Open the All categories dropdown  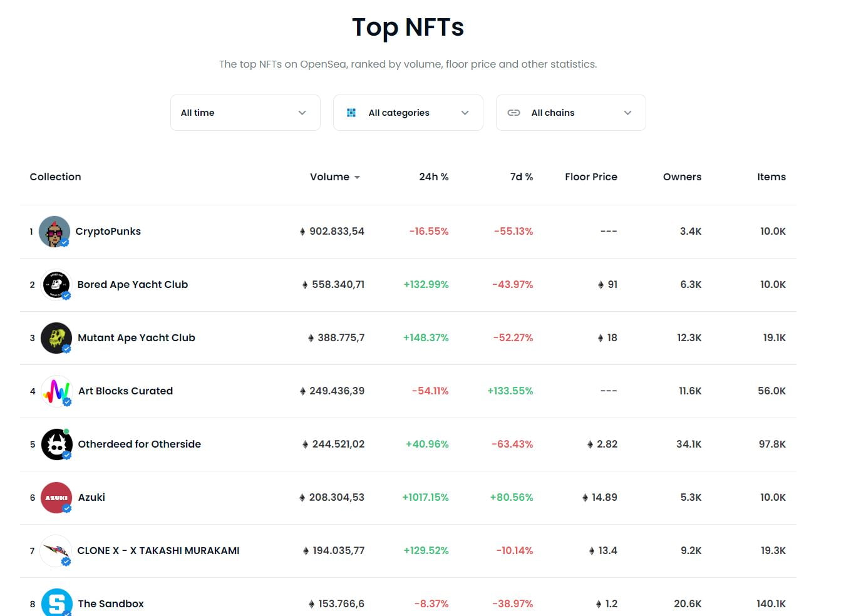tap(408, 113)
